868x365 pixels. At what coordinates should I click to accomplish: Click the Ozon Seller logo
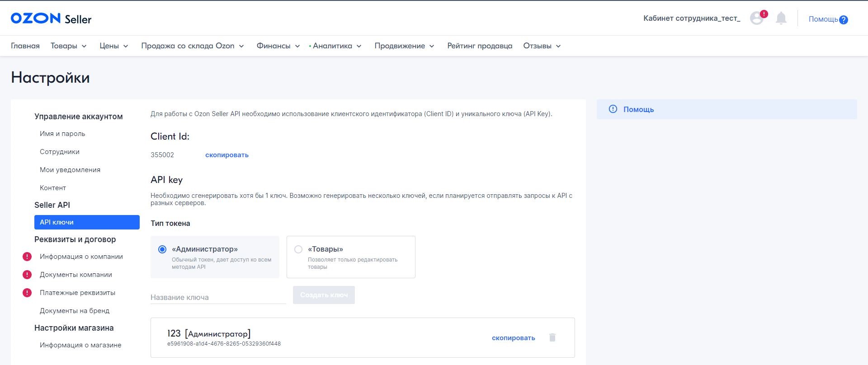coord(51,19)
